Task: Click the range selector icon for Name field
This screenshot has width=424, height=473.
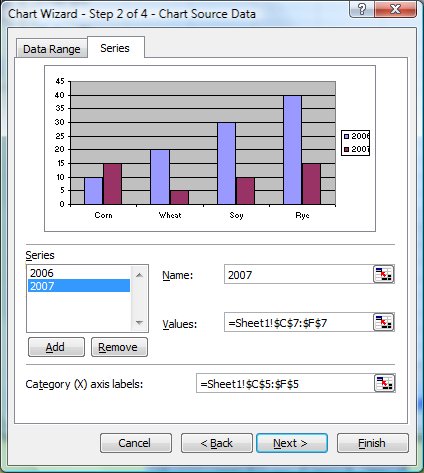Action: click(x=383, y=274)
